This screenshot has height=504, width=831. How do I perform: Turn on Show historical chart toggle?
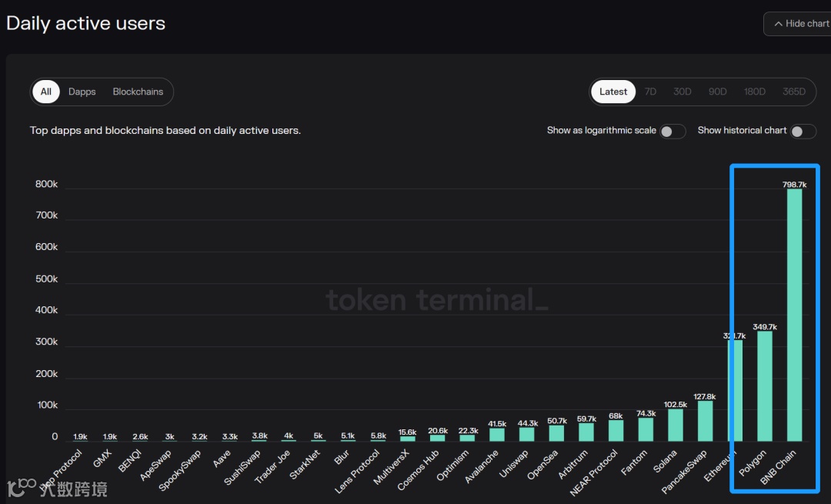[x=803, y=132]
